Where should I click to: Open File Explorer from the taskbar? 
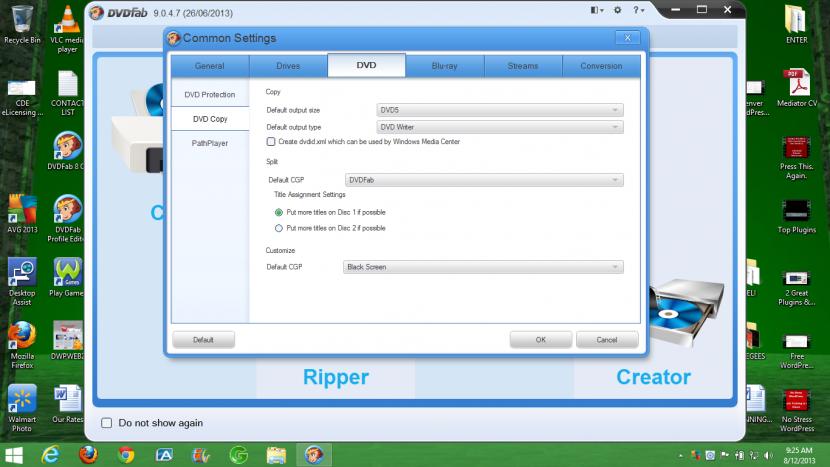(276, 455)
